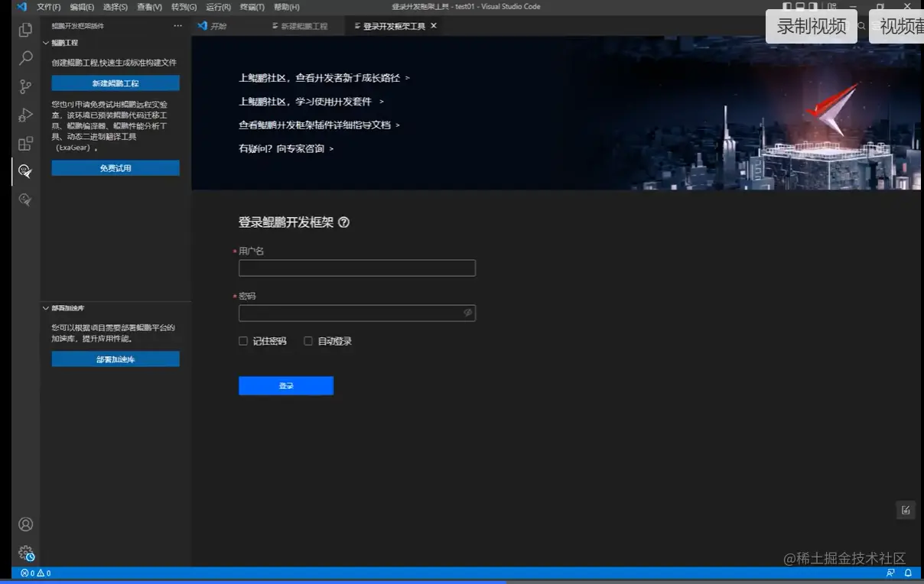924x584 pixels.
Task: Open the Explorer view in activity bar
Action: tap(25, 30)
